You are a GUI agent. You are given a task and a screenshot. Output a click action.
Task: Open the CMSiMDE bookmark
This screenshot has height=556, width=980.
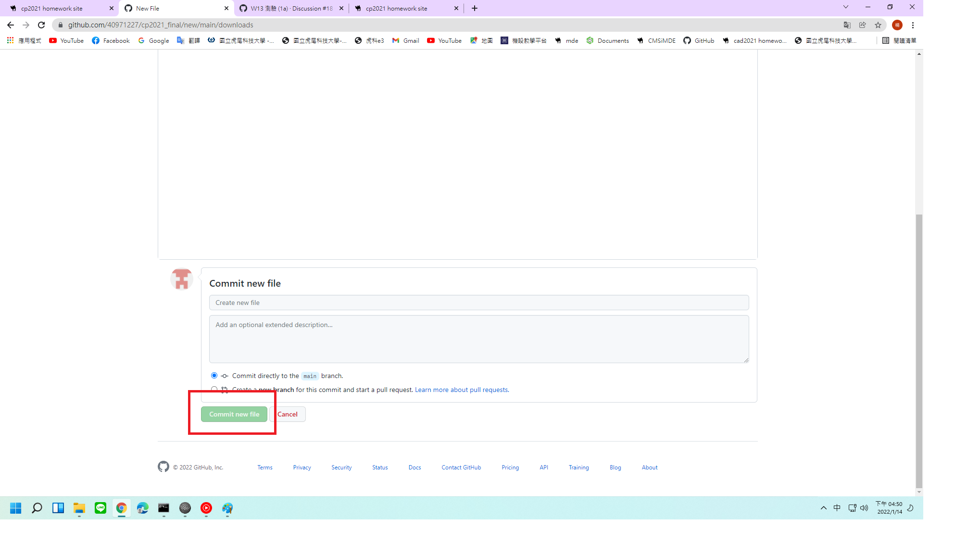pos(656,40)
